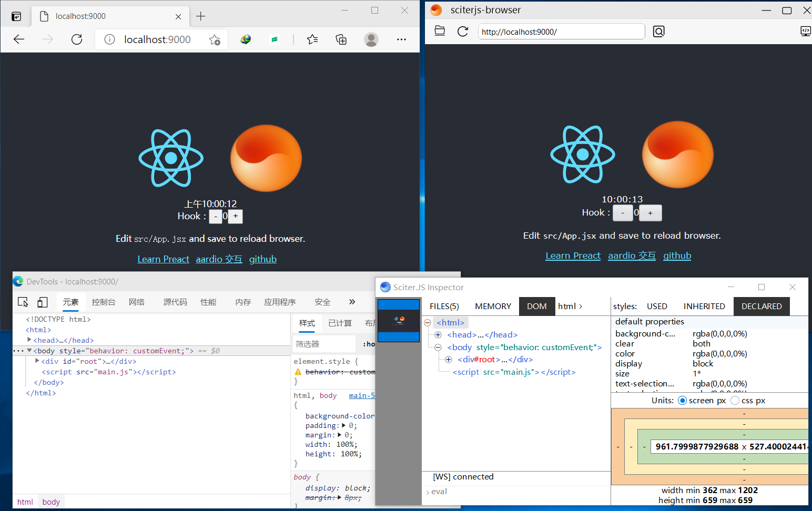Viewport: 812px width, 511px height.
Task: Click the page thumbnail in Sciter Inspector
Action: click(x=399, y=320)
